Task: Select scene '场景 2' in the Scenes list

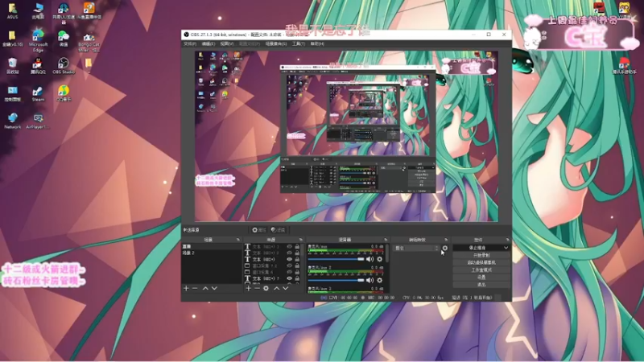Action: (212, 253)
